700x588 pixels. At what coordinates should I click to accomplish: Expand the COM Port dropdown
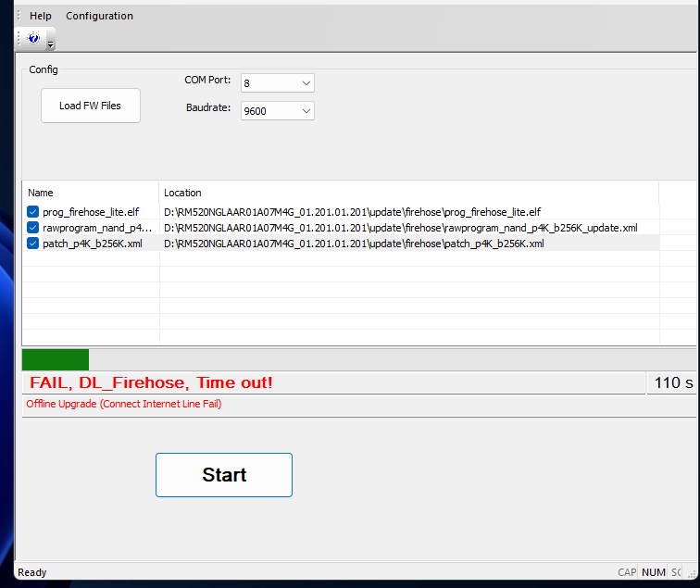pyautogui.click(x=306, y=83)
